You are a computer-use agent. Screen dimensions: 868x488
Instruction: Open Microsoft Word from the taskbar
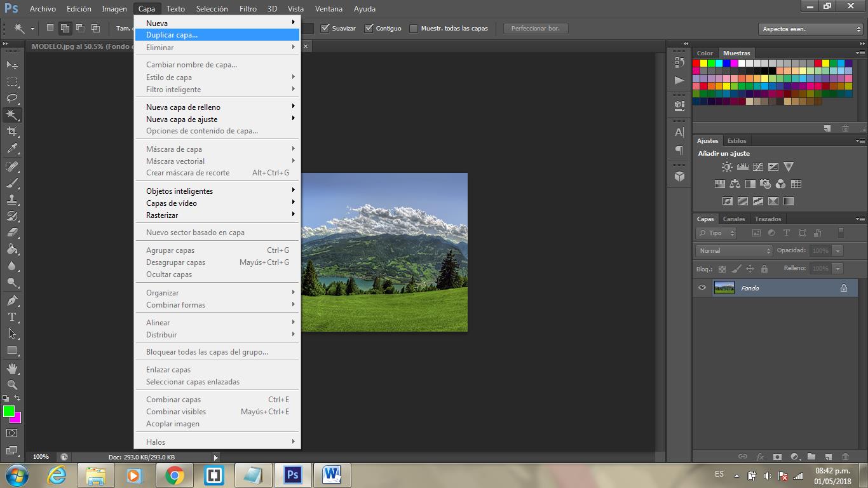(x=331, y=475)
